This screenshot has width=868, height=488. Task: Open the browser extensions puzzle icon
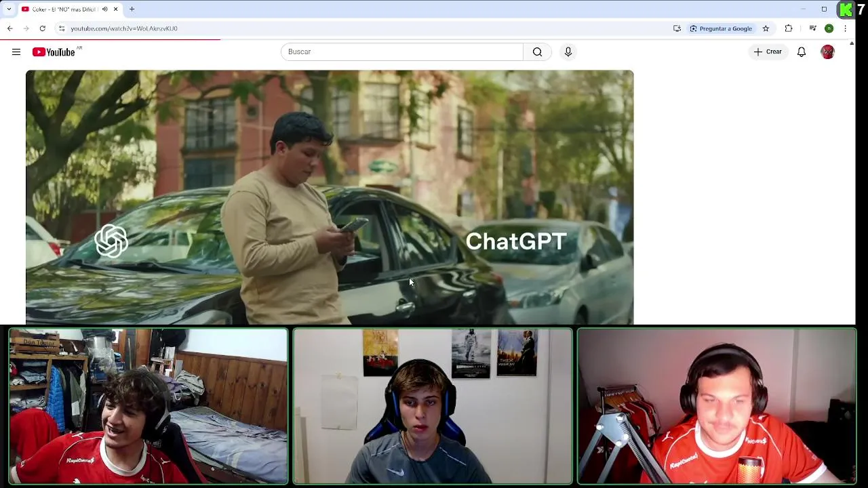pos(789,28)
